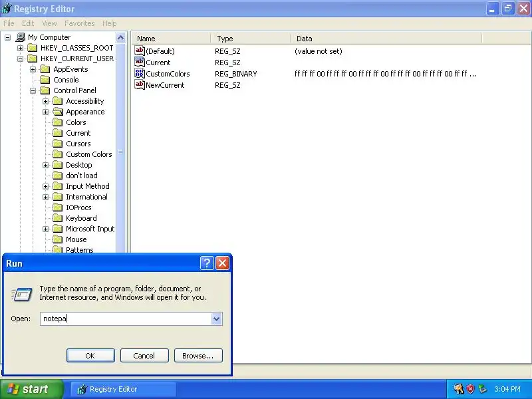Click the Cursors folder icon

tap(58, 144)
